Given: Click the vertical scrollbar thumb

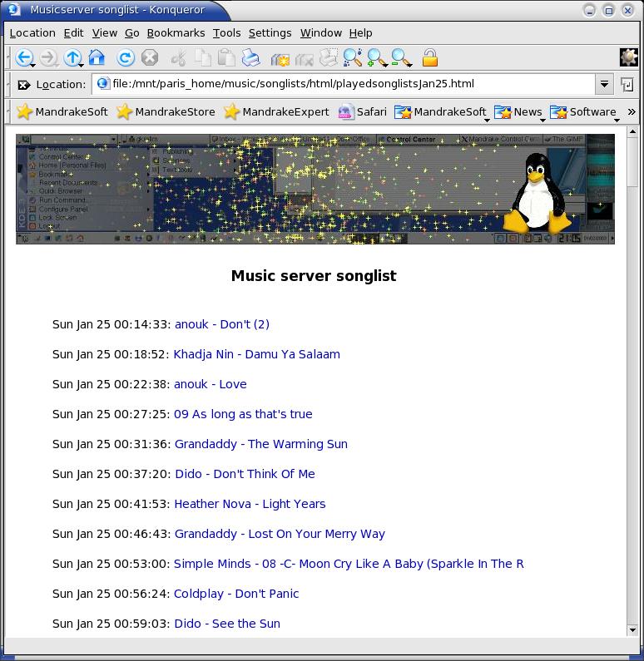Looking at the screenshot, I should coord(632,161).
